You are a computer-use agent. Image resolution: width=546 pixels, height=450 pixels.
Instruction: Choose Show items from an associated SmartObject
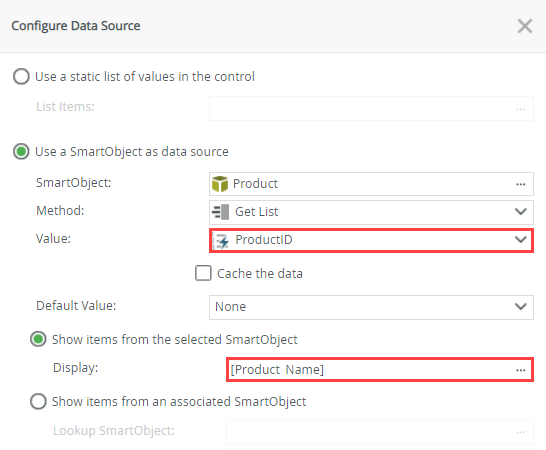(38, 401)
